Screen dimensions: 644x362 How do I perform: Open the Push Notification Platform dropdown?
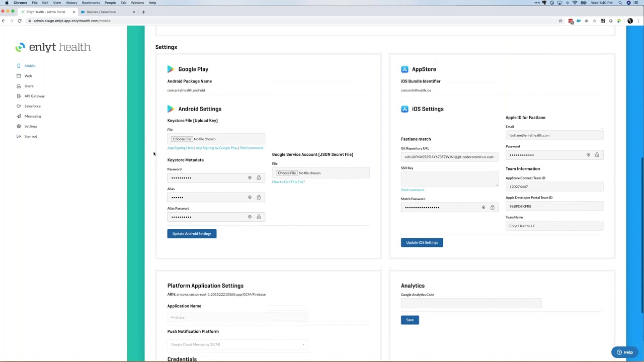237,344
